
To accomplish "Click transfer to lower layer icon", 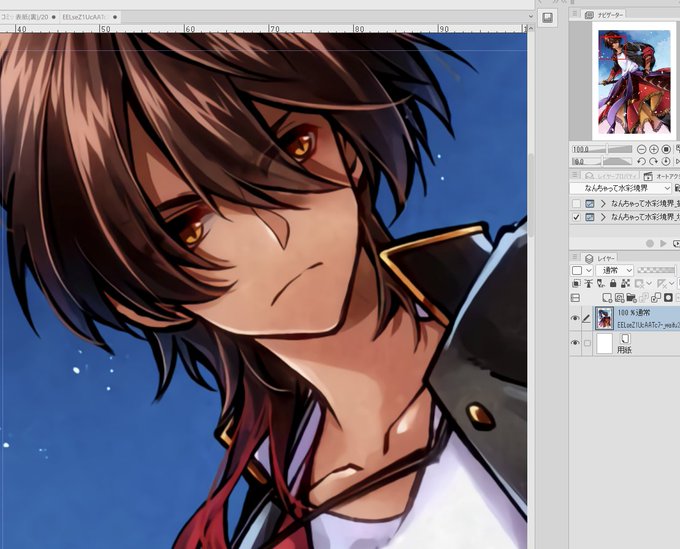I will click(644, 297).
